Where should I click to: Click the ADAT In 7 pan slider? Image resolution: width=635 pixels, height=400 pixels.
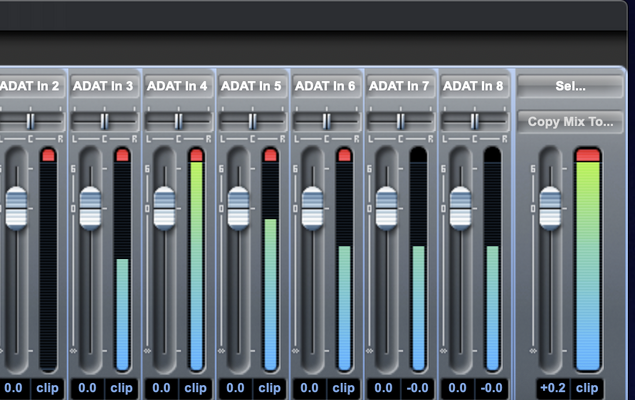[x=401, y=121]
